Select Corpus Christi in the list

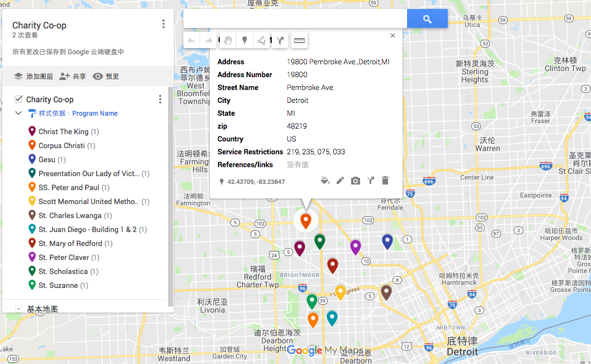62,145
